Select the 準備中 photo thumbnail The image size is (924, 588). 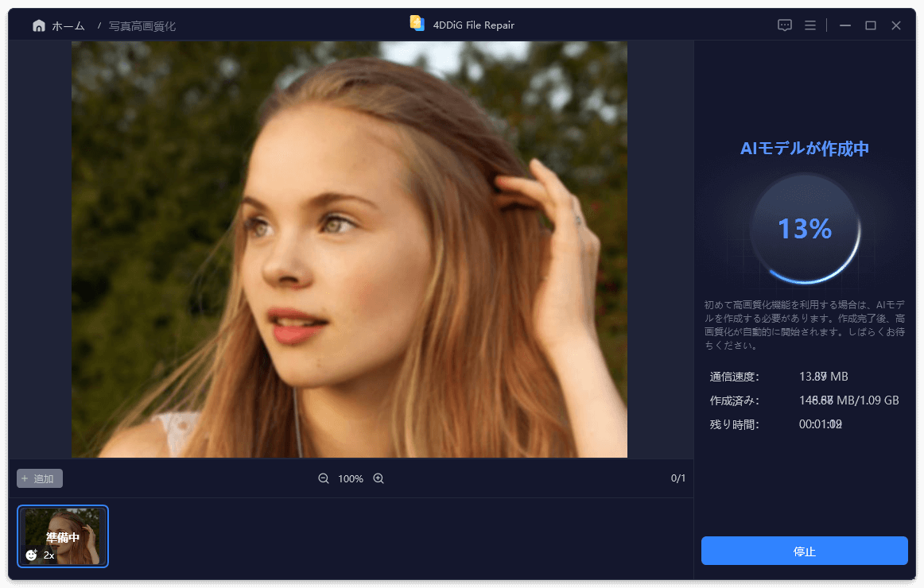(x=63, y=536)
